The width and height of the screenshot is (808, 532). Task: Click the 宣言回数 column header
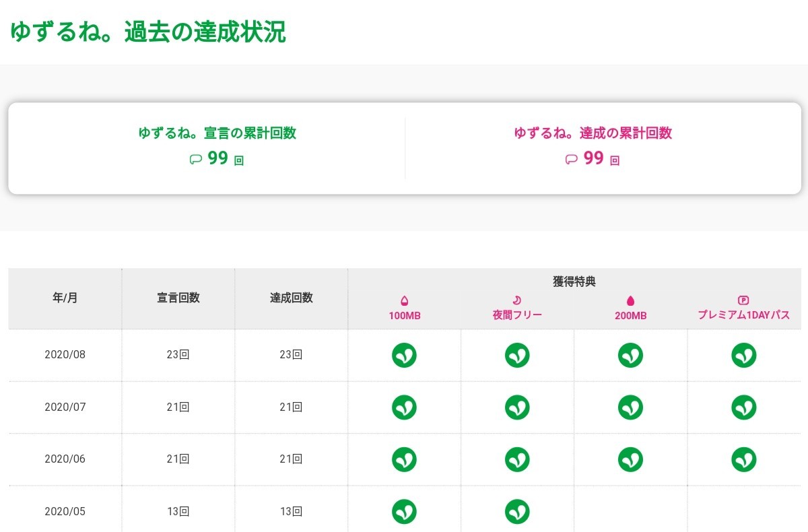coord(178,298)
